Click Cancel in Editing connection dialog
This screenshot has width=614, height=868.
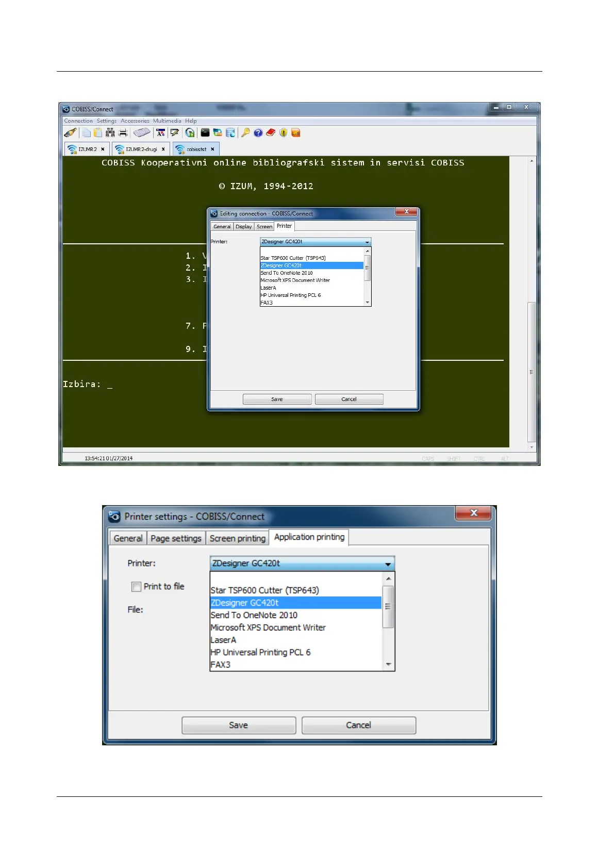pyautogui.click(x=349, y=399)
